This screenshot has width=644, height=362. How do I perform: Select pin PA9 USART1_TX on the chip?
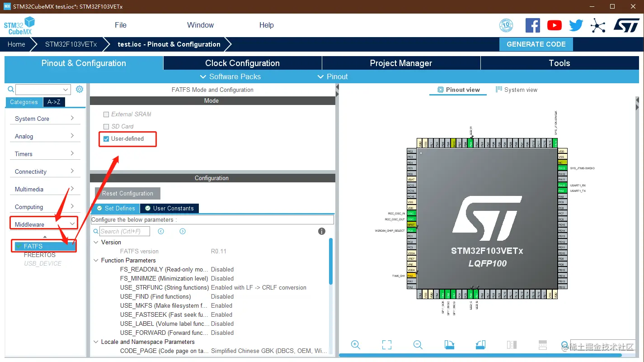562,191
